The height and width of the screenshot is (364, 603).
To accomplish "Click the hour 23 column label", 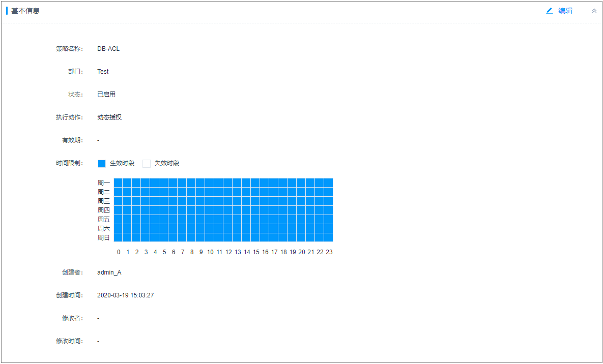I will [329, 252].
